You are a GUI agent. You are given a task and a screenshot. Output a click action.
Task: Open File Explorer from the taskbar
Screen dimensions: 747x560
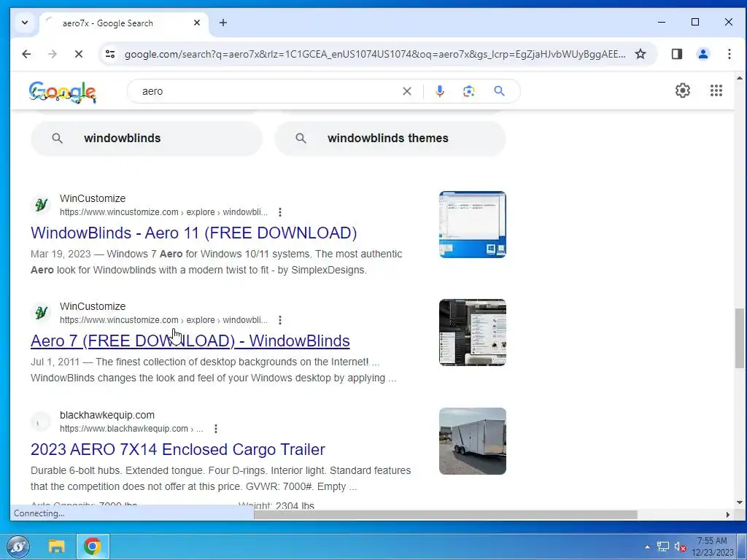coord(57,547)
